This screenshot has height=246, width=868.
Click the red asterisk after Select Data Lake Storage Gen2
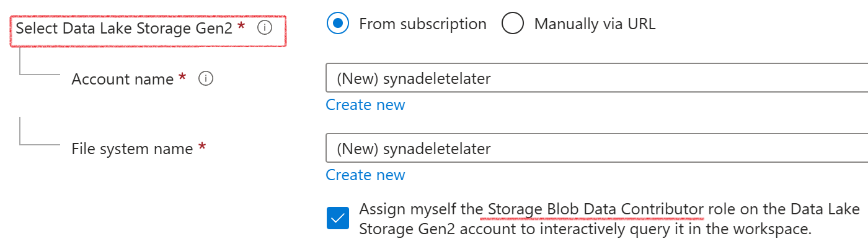click(x=241, y=25)
